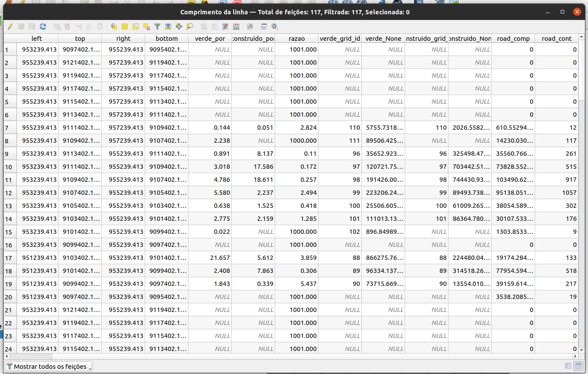Click construido_por cell showing 8.137
The height and width of the screenshot is (374, 588).
point(253,154)
